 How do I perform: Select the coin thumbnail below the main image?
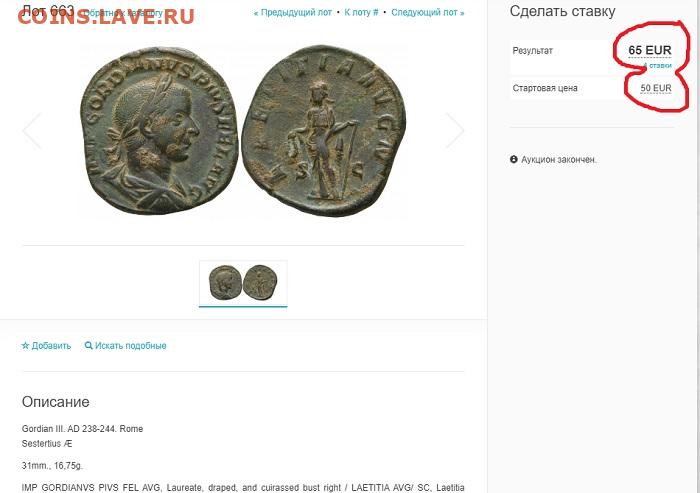(243, 283)
